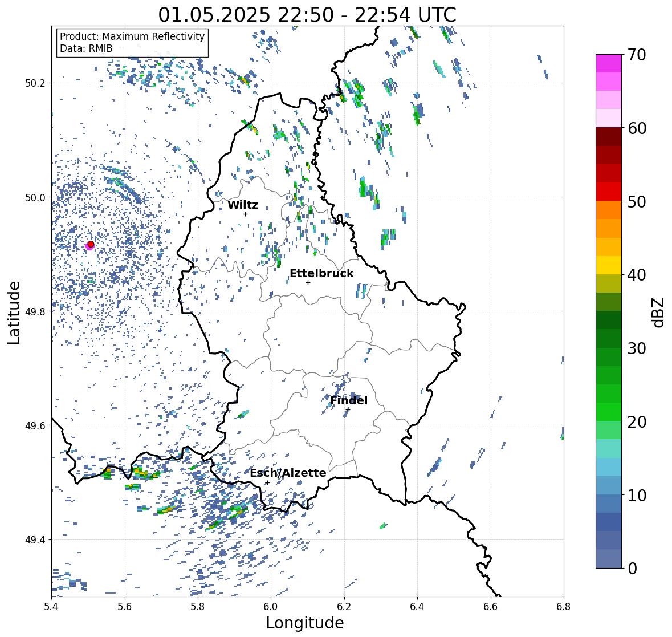Image resolution: width=672 pixels, height=637 pixels.
Task: Click the yellow colorbar segment above 40
Action: (x=609, y=265)
